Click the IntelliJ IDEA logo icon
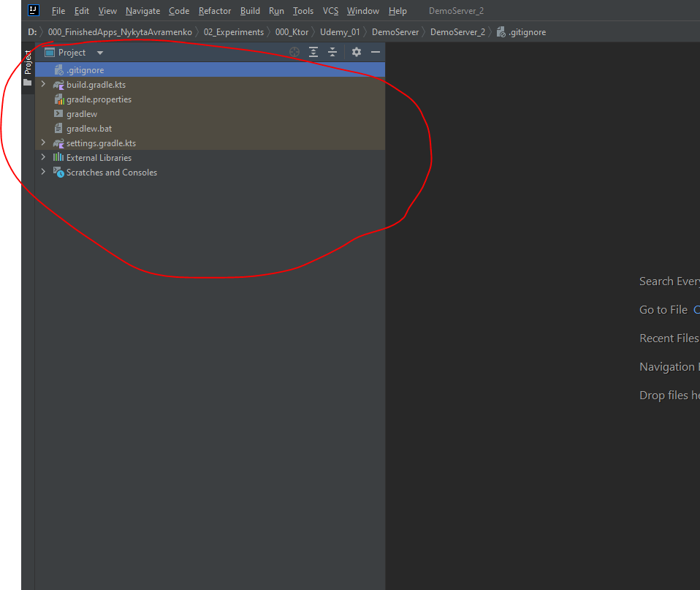This screenshot has height=590, width=700. 33,10
